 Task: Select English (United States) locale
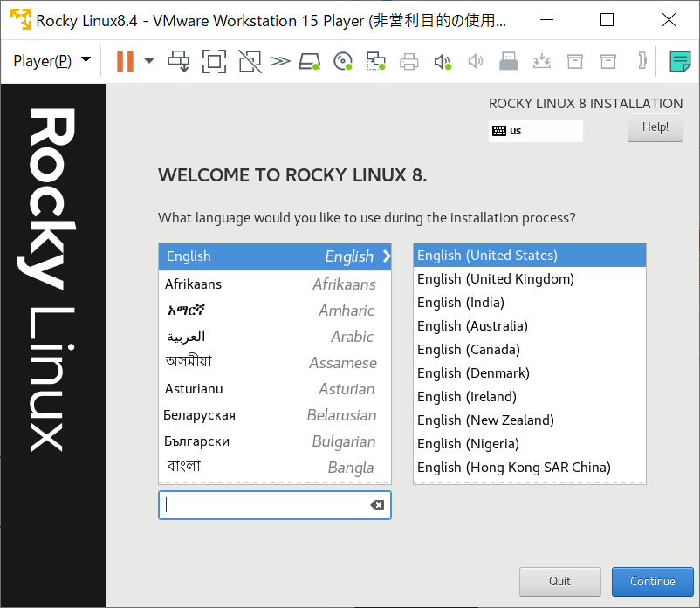click(x=530, y=256)
